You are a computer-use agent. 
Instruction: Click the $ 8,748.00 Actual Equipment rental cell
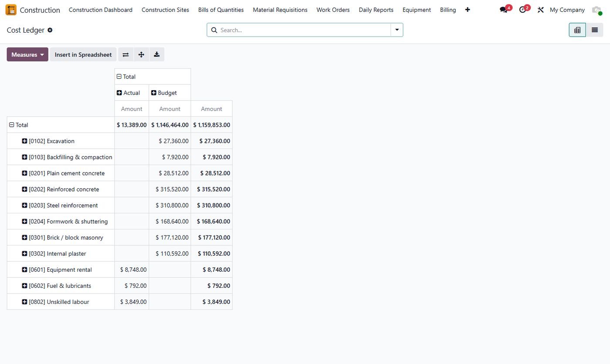tap(132, 270)
